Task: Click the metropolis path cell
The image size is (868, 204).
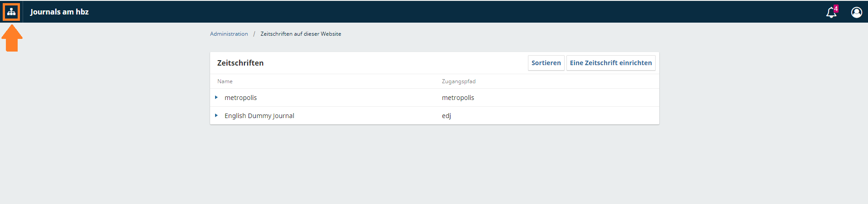Action: coord(458,98)
